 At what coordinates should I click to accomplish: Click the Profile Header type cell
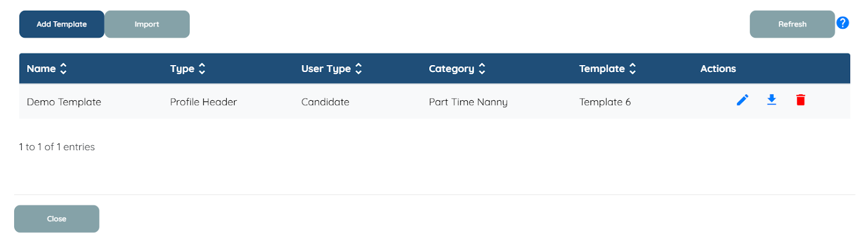pyautogui.click(x=203, y=102)
